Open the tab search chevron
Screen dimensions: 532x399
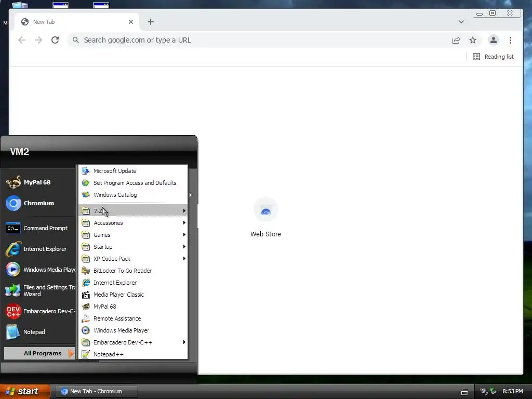click(461, 22)
